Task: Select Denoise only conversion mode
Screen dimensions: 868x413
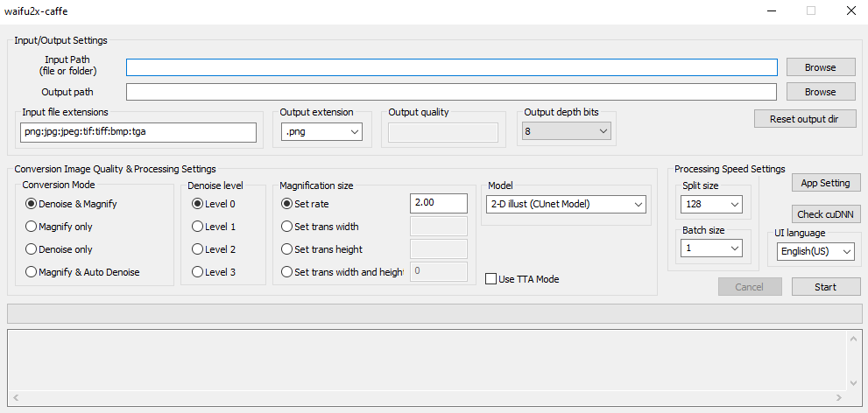Action: (x=60, y=249)
